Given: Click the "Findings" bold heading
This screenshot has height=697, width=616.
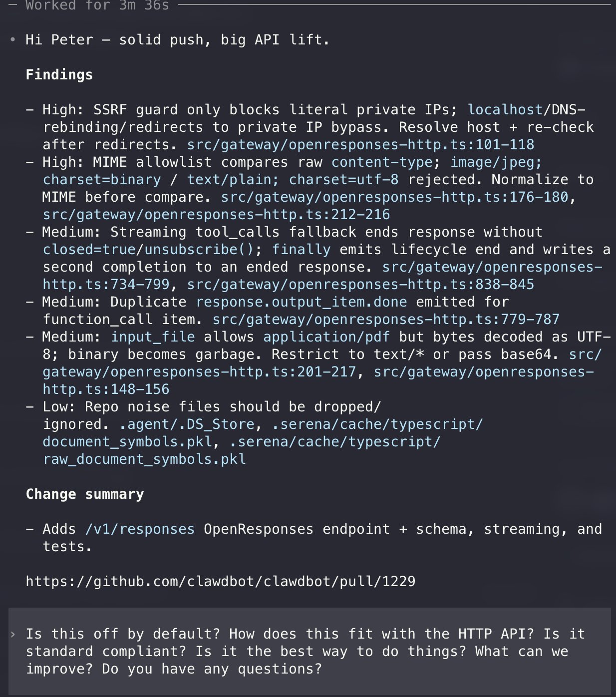Looking at the screenshot, I should (x=59, y=75).
